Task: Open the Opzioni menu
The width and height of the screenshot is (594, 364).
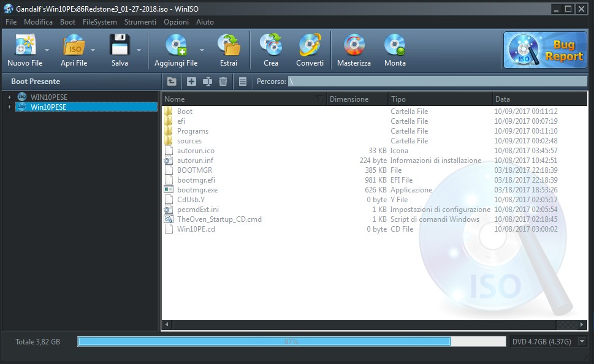Action: click(176, 22)
